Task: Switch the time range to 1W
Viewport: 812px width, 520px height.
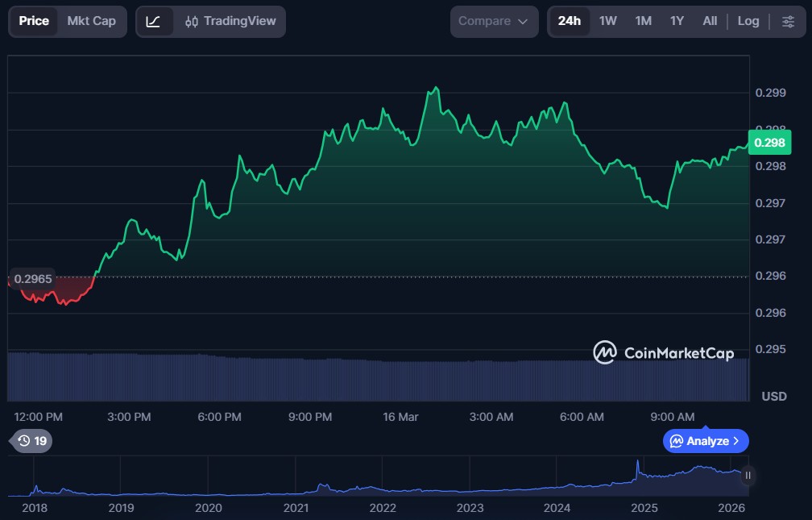Action: tap(607, 21)
